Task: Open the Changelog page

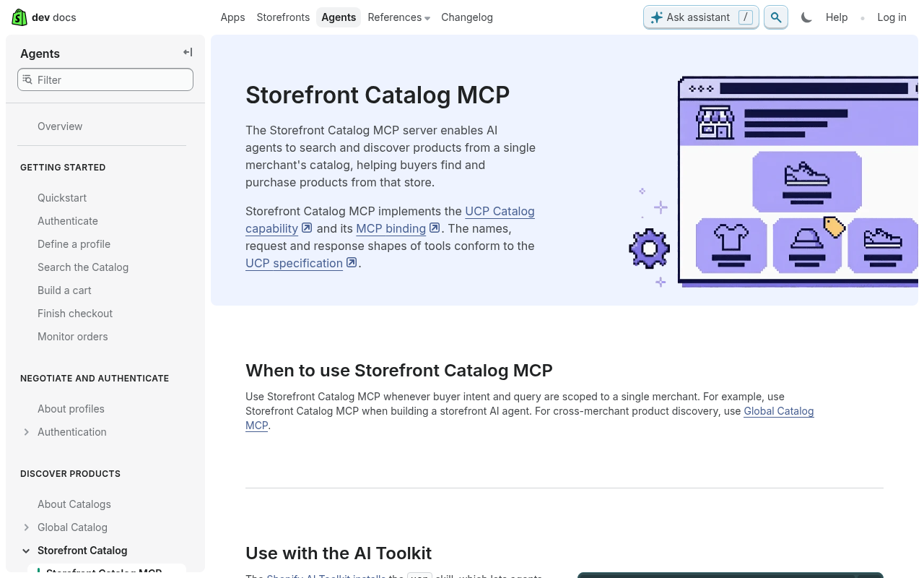Action: 467,17
